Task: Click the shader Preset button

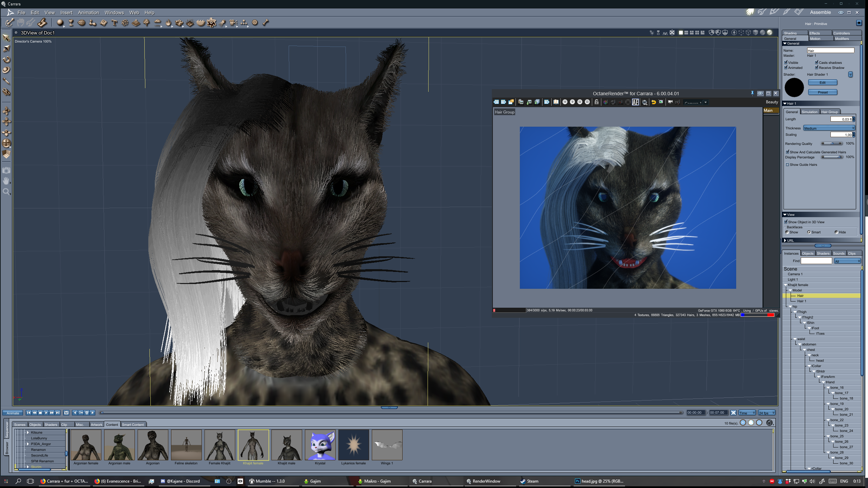Action: coord(822,92)
